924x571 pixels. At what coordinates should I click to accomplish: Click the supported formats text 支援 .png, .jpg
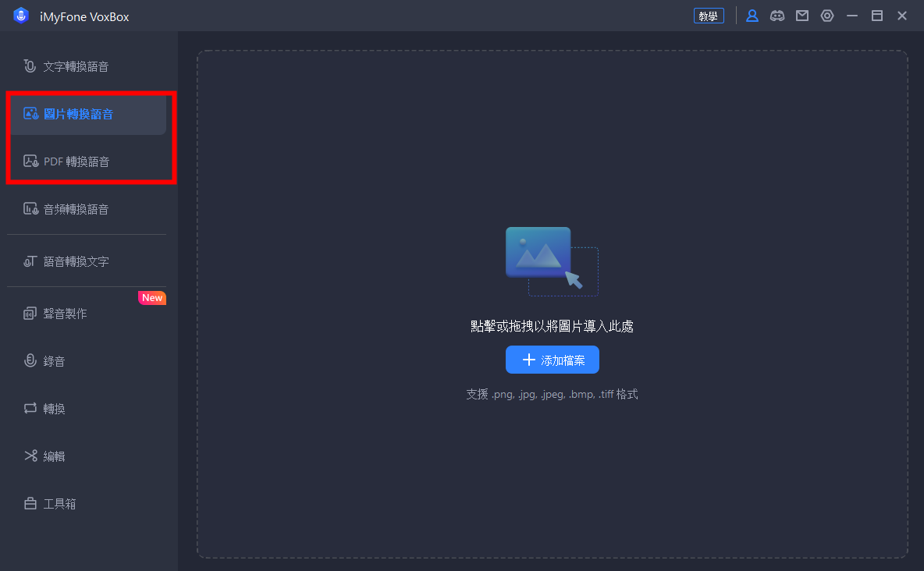tap(553, 394)
